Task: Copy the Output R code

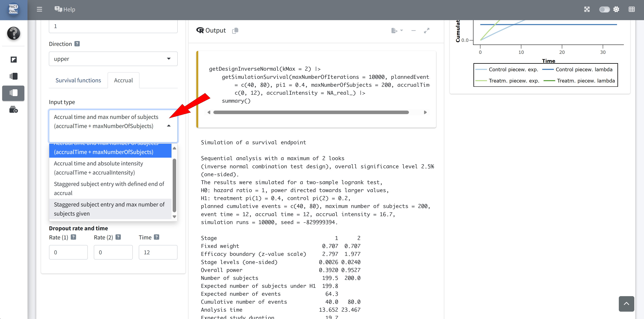Action: 235,30
